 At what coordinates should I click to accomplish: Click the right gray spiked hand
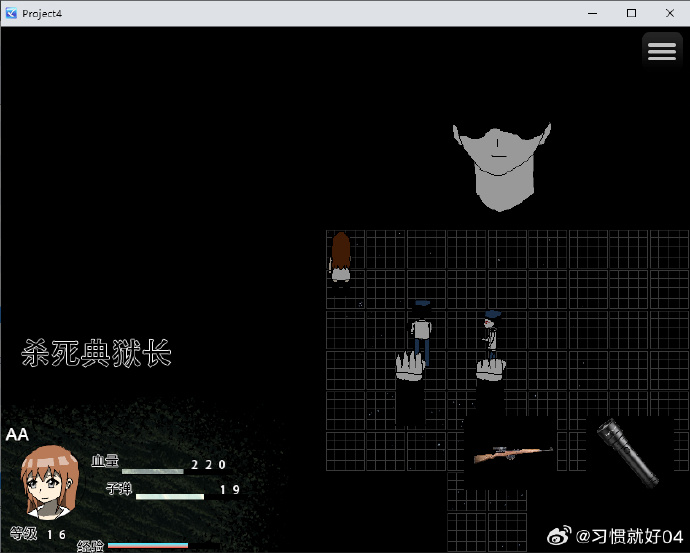(491, 370)
